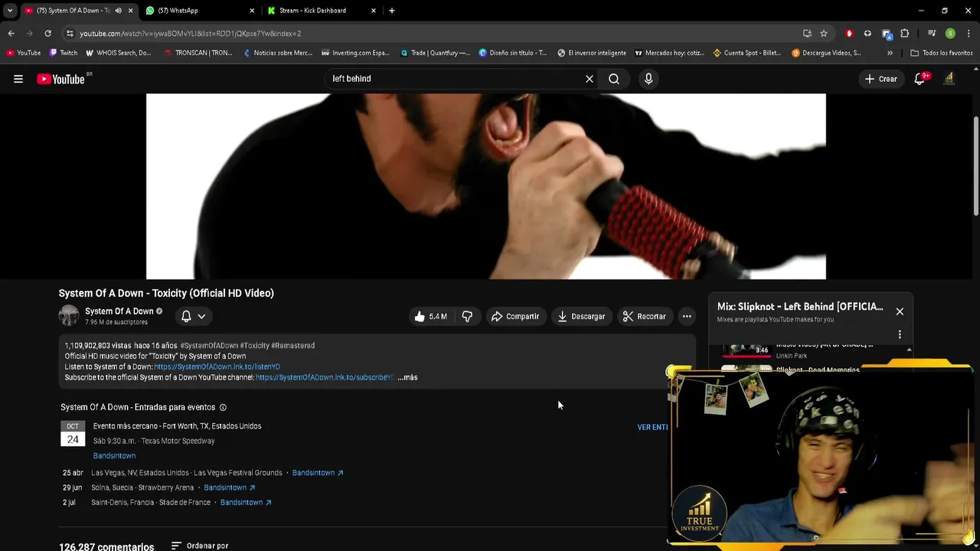Click VER ENTRADAS for nearest event
The height and width of the screenshot is (551, 980).
click(x=652, y=427)
